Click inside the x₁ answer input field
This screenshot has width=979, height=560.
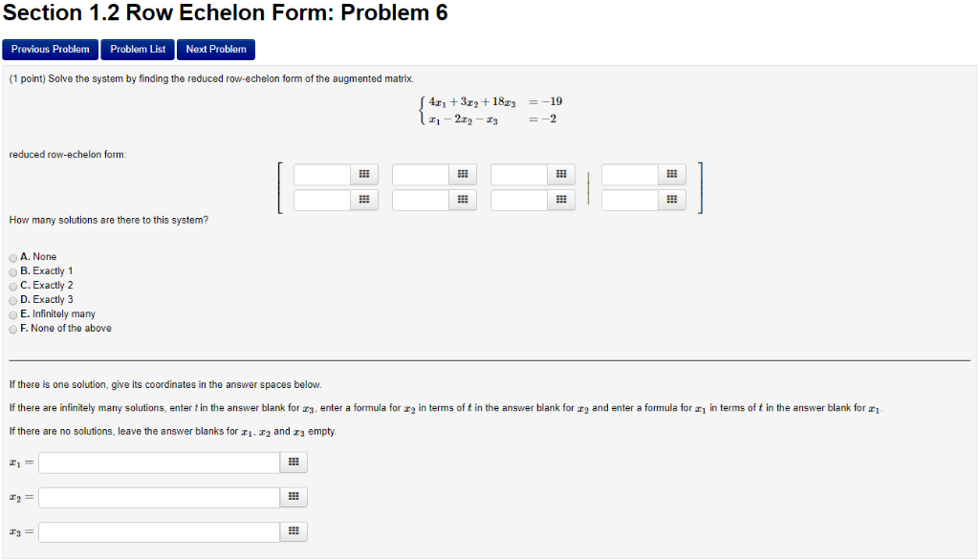point(158,462)
